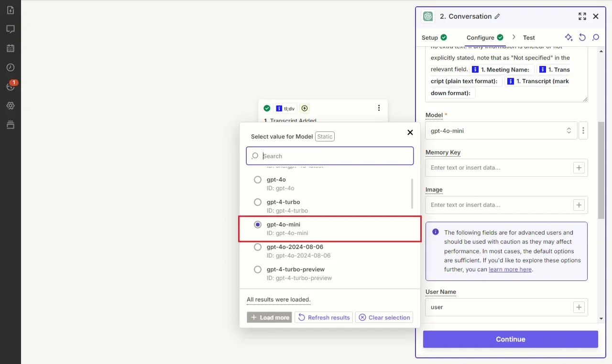Click the pencil rename icon beside Conversation
Viewport: 612px width, 364px height.
point(497,16)
